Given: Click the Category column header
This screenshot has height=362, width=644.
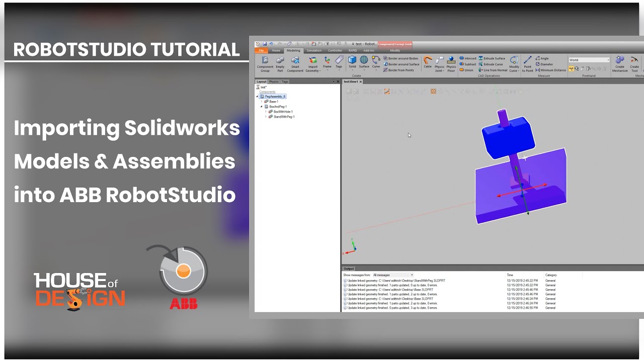Looking at the screenshot, I should point(551,275).
